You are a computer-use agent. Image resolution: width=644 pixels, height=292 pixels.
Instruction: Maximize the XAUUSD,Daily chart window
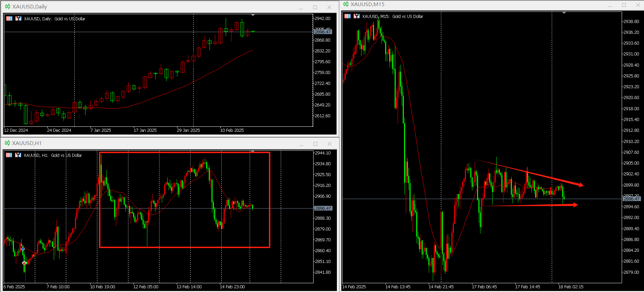(x=315, y=7)
